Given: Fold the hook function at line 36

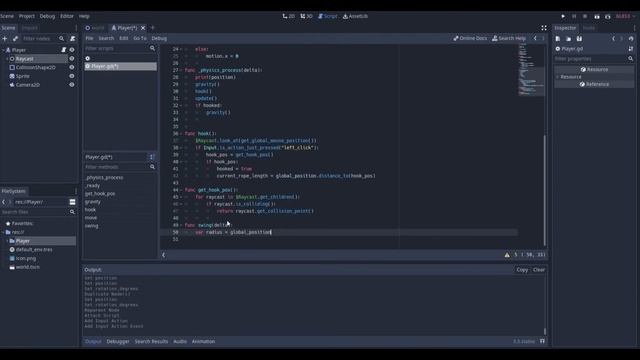Looking at the screenshot, I should 181,133.
